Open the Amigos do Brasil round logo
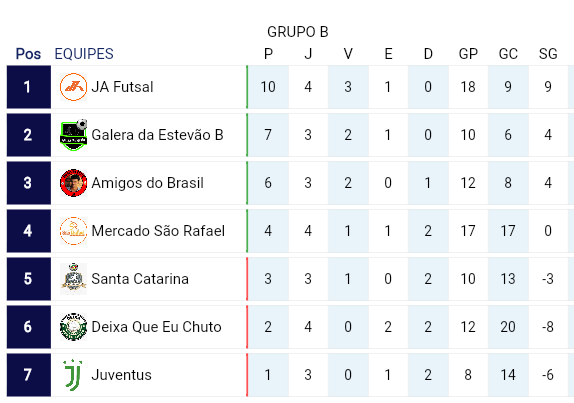Screen dimensions: 574x403 [73, 183]
